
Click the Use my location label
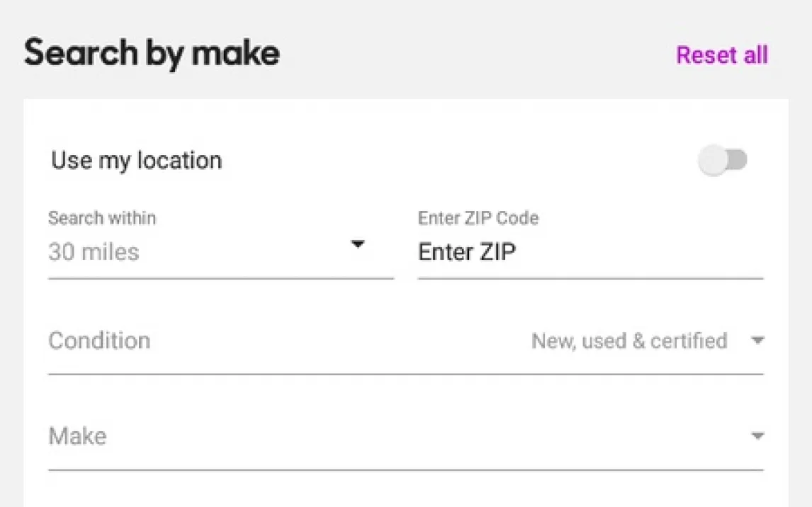(x=137, y=161)
